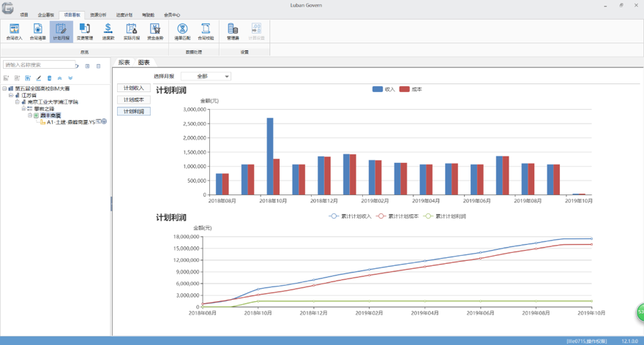Screen dimensions: 644x345
Task: Click the 计划收入 button
Action: click(134, 88)
